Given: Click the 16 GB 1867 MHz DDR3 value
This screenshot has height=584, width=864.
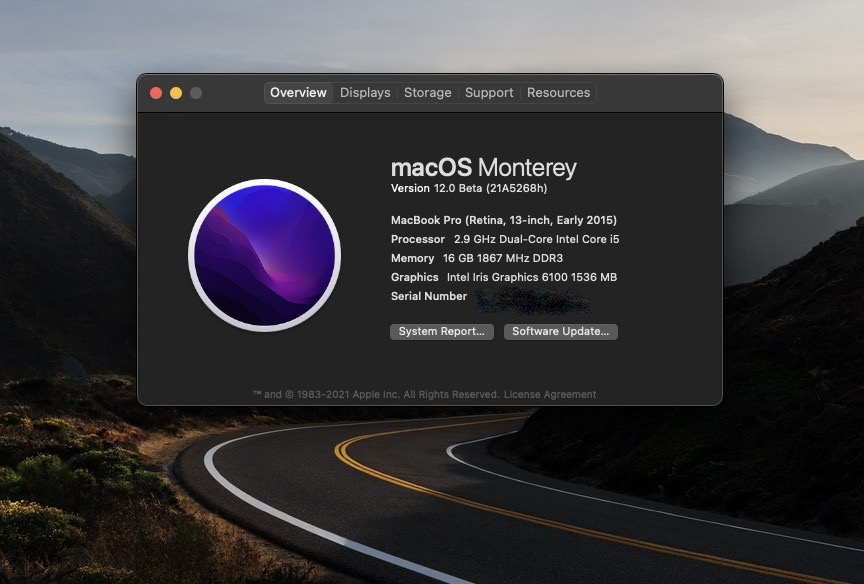Looking at the screenshot, I should pos(503,258).
